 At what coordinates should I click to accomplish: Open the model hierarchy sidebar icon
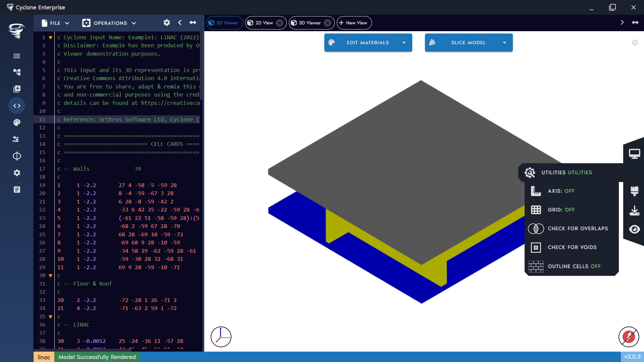click(x=17, y=72)
